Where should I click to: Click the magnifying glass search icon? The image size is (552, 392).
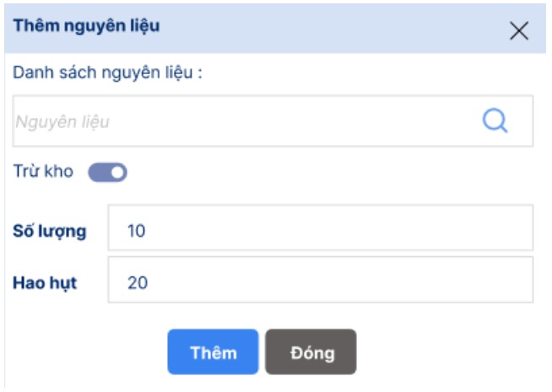tap(495, 121)
